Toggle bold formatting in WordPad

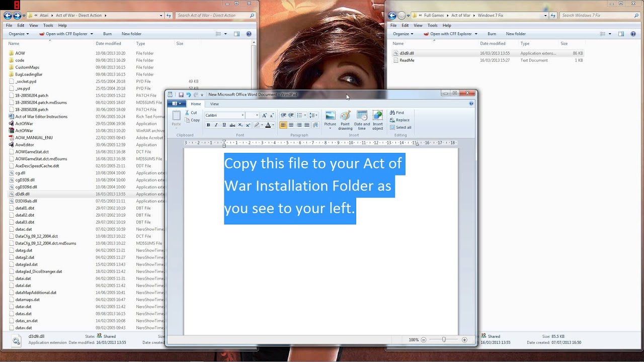tap(208, 125)
